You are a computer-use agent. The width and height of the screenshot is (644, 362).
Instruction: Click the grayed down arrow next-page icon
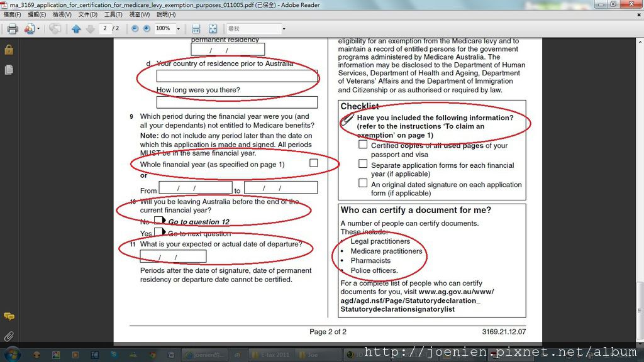[90, 29]
